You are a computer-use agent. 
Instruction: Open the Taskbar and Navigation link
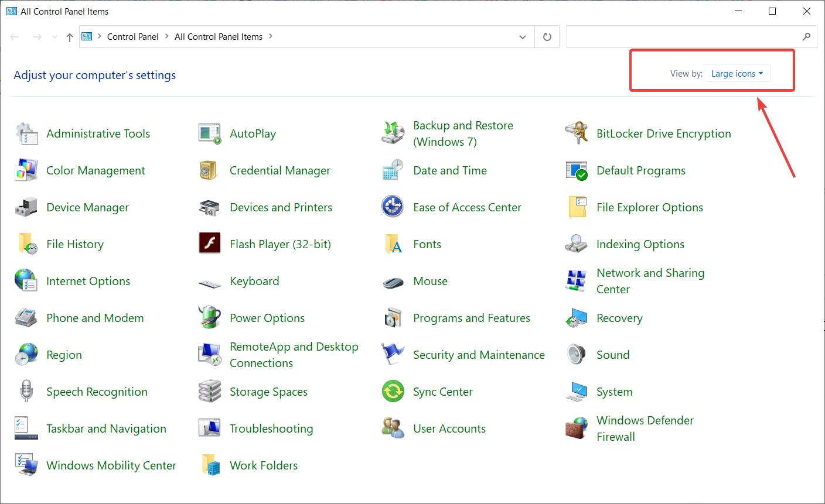(x=107, y=428)
